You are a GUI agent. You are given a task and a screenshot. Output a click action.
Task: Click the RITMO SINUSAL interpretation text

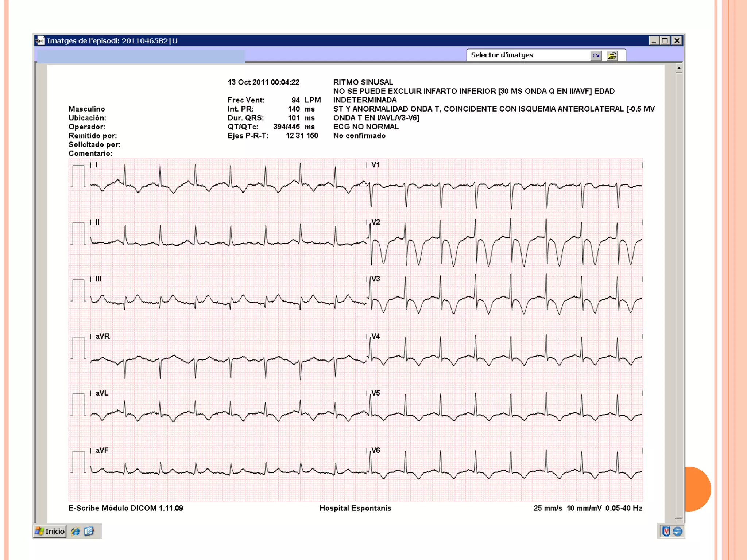[363, 82]
